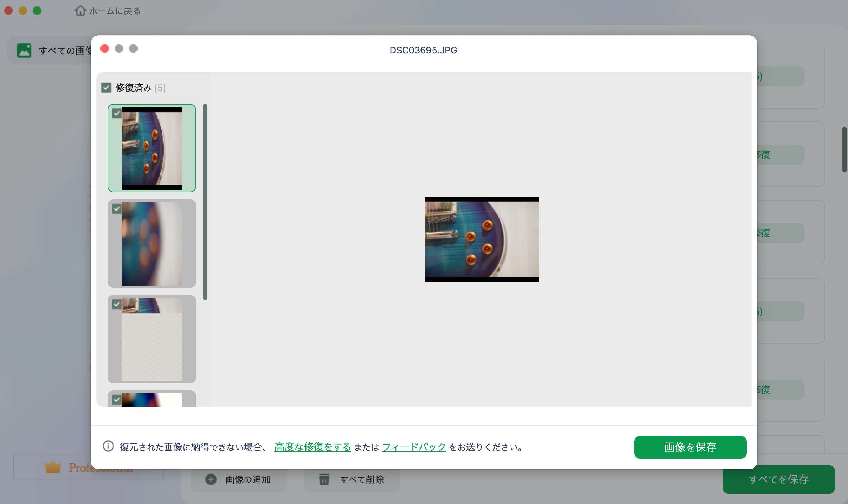Click the restored guitar preview image
Viewport: 848px width, 504px height.
coord(482,239)
